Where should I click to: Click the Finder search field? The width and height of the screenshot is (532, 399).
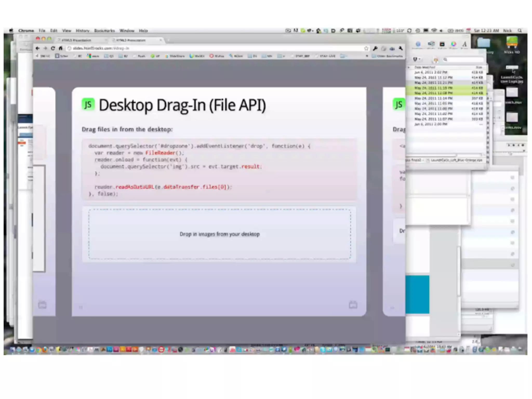[x=464, y=60]
